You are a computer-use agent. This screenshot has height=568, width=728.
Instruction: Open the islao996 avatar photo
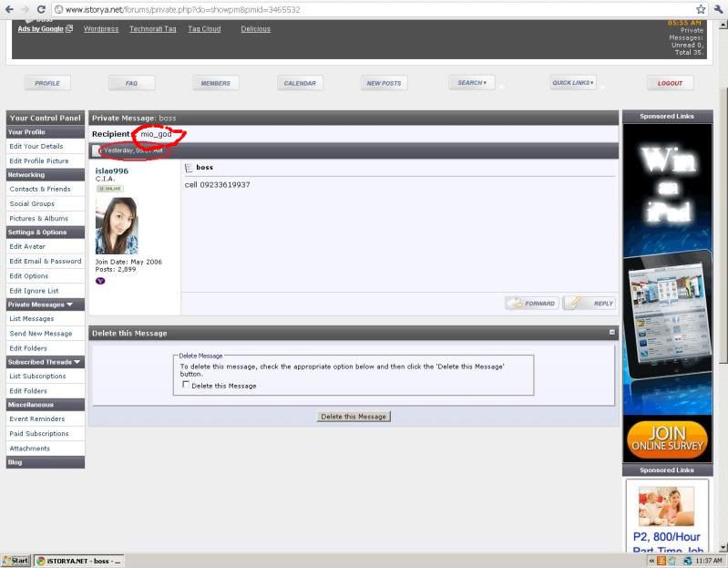(x=117, y=225)
